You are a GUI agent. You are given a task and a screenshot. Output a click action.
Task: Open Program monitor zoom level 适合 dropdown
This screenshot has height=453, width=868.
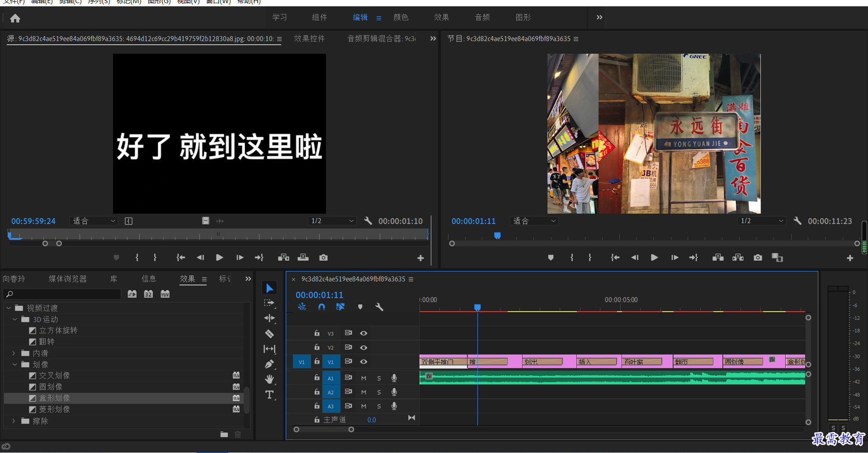[534, 221]
